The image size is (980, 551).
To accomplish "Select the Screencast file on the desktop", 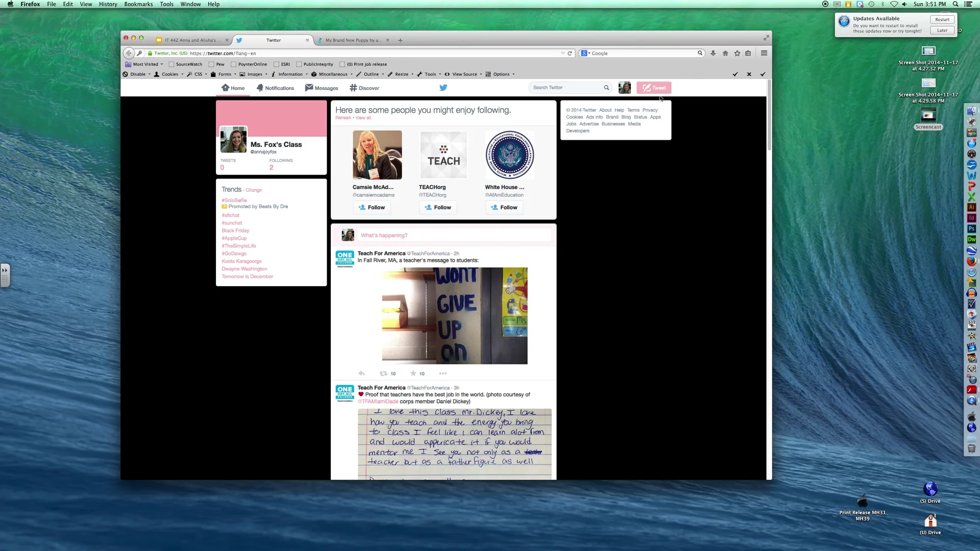I will [x=928, y=119].
